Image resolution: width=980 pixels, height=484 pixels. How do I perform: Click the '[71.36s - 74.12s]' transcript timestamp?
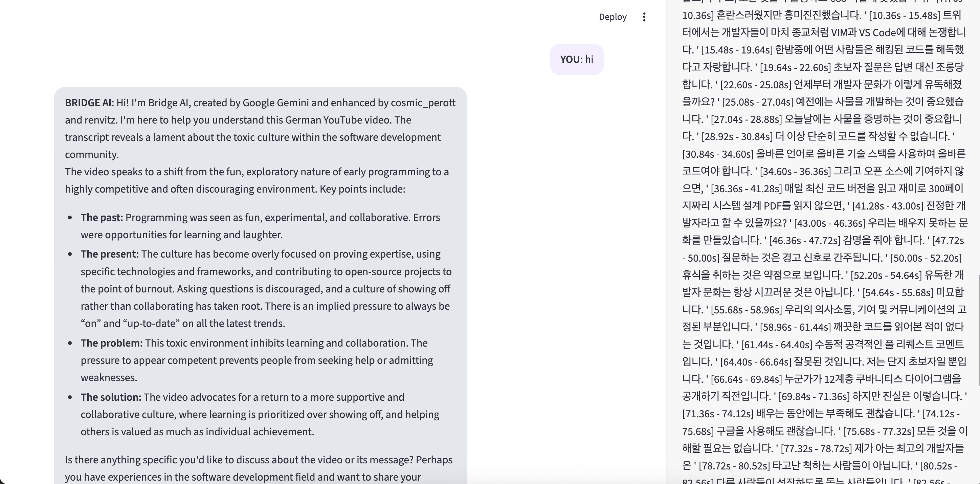pyautogui.click(x=717, y=414)
